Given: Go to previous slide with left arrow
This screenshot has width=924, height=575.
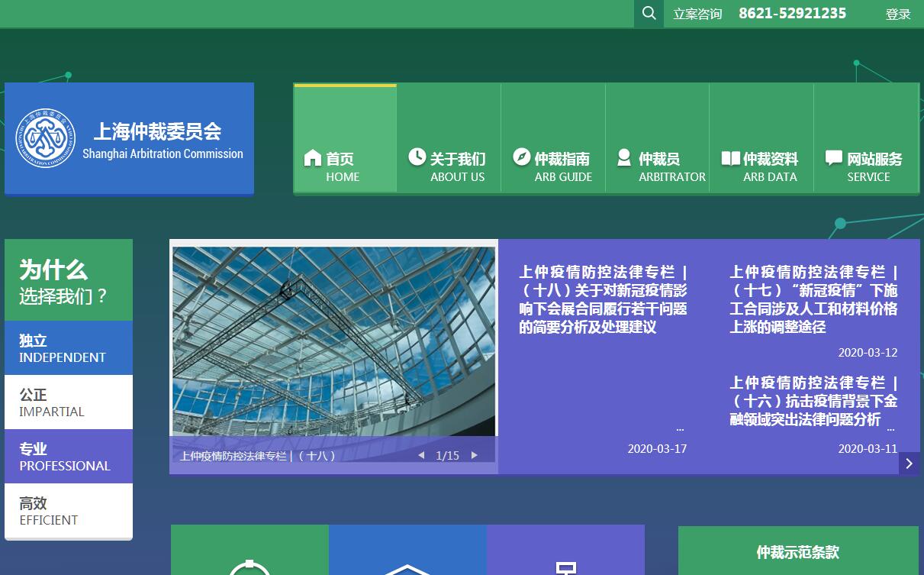Looking at the screenshot, I should click(421, 456).
